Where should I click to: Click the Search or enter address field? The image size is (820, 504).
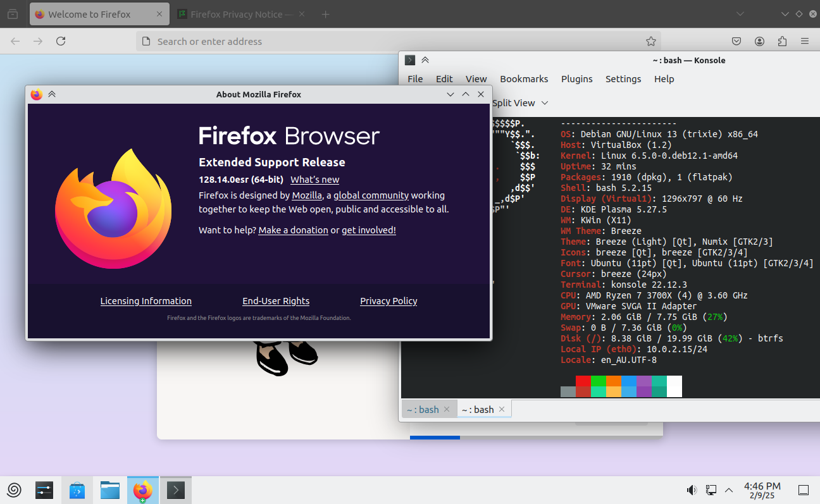pos(399,41)
